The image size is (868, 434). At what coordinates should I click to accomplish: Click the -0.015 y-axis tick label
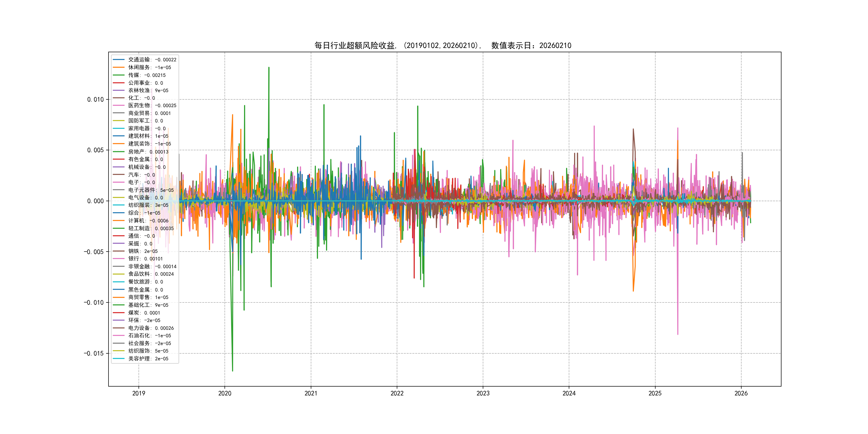[94, 353]
